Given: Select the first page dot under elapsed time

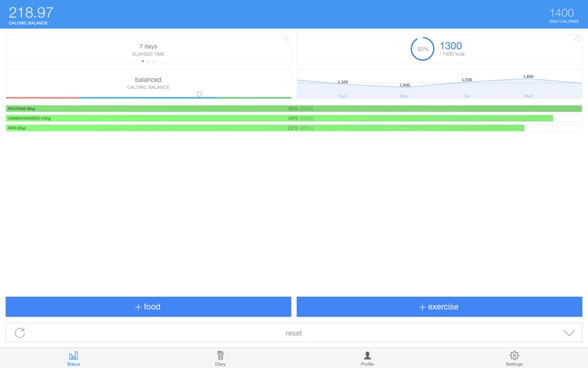Looking at the screenshot, I should [x=143, y=61].
